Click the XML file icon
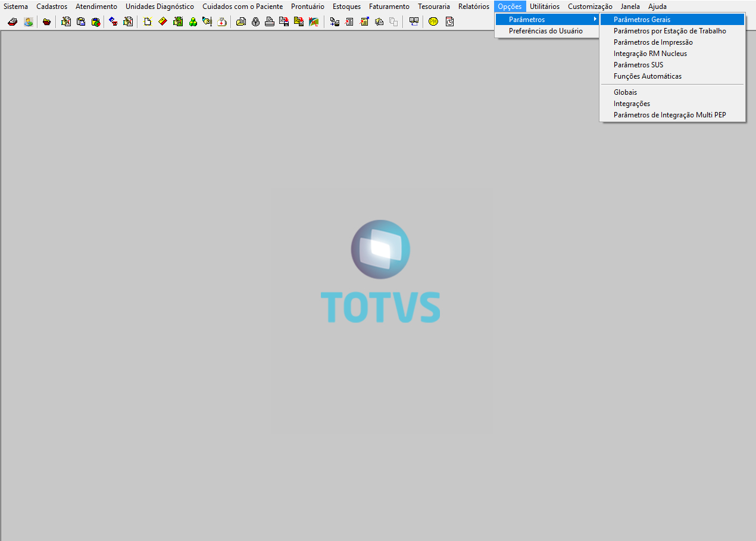The image size is (756, 541). tap(314, 22)
